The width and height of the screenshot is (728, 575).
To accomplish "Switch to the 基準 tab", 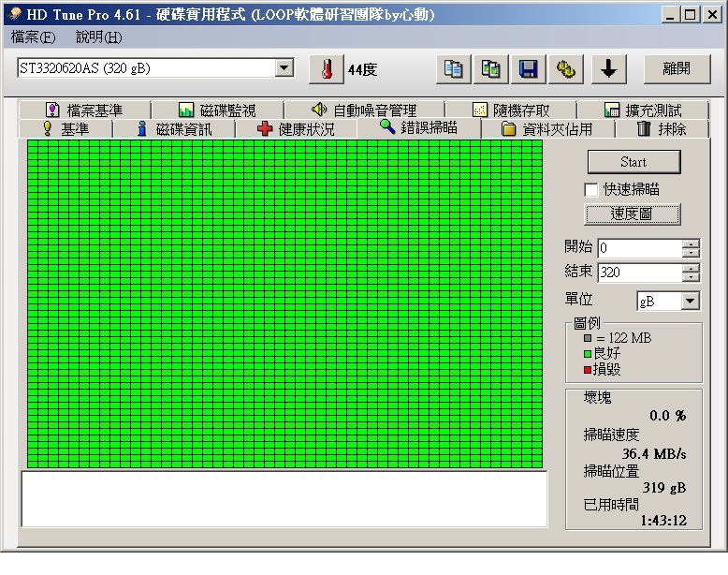I will (66, 128).
